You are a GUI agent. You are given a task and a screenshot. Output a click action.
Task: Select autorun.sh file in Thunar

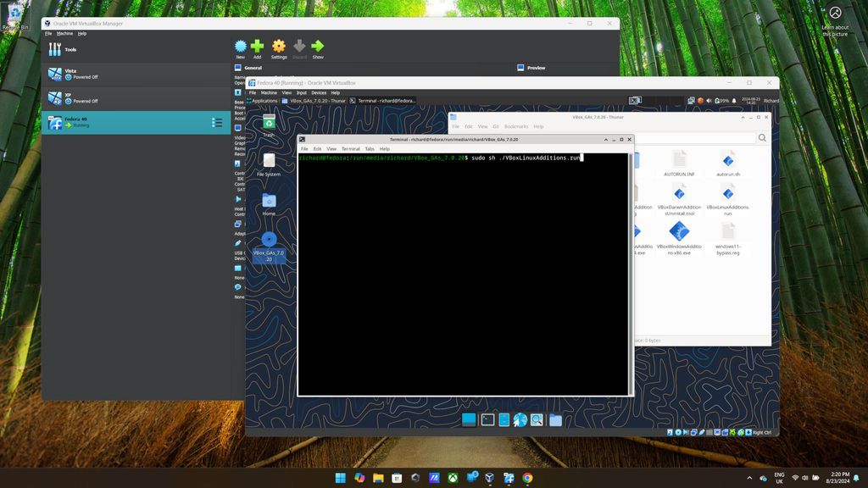tap(728, 164)
